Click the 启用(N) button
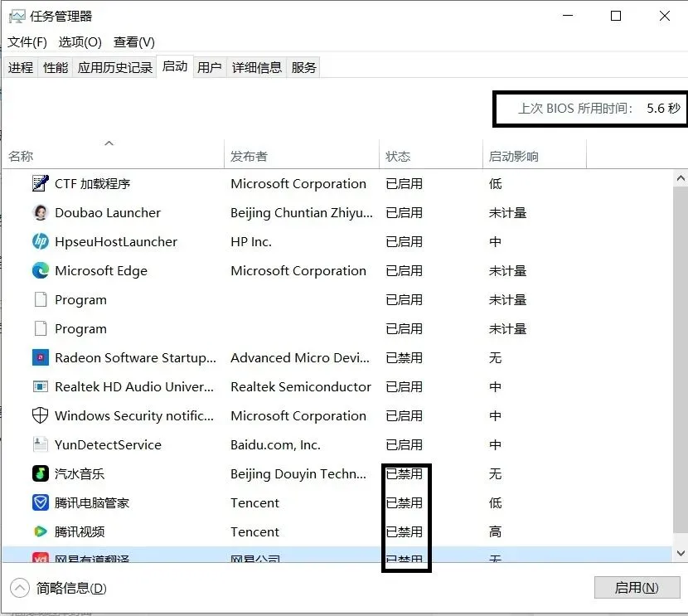Viewport: 688px width, 616px height. [637, 587]
